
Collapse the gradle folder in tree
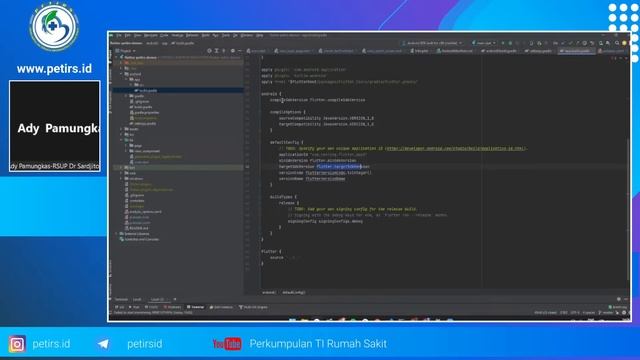(x=126, y=96)
